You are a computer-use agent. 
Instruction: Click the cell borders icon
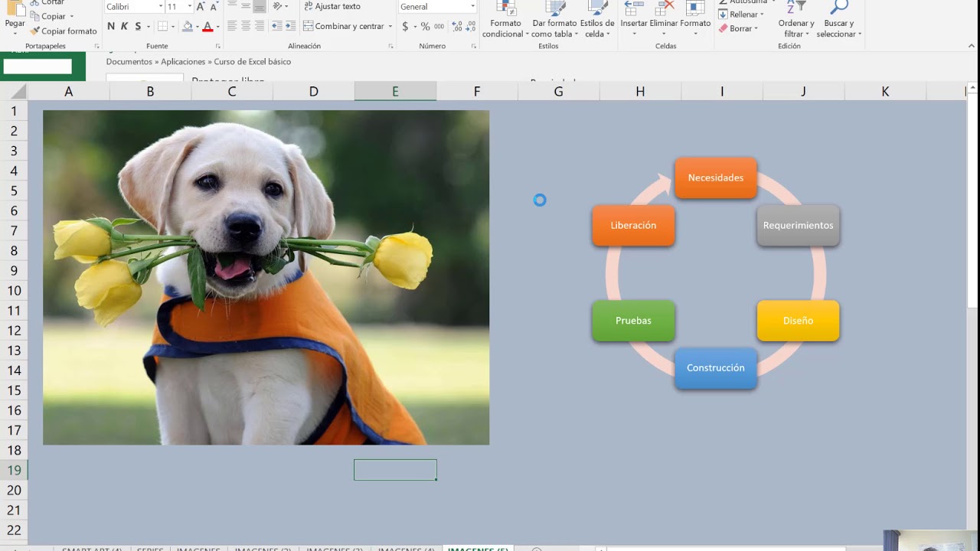pyautogui.click(x=162, y=26)
